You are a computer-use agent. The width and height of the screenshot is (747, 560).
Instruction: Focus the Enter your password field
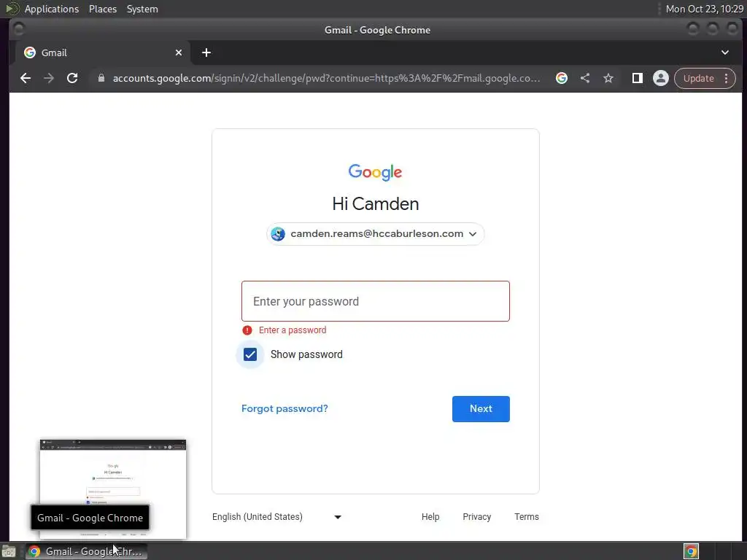point(376,301)
